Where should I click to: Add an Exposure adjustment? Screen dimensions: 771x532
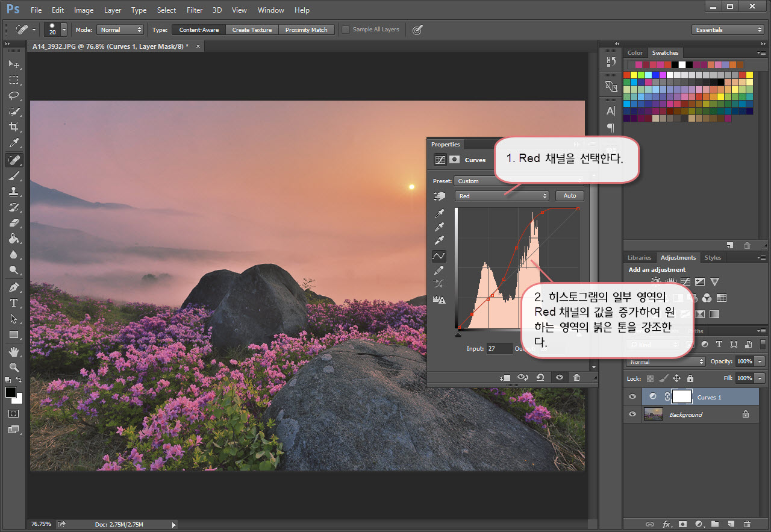(700, 281)
